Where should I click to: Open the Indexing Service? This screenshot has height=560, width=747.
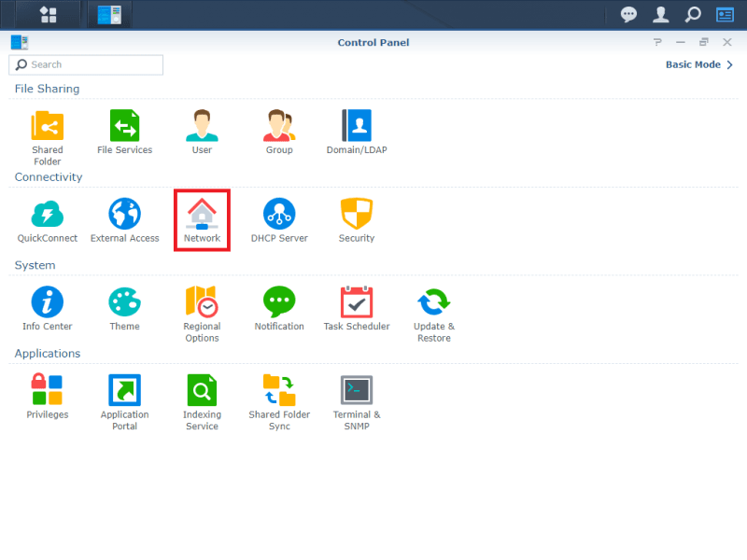point(202,390)
